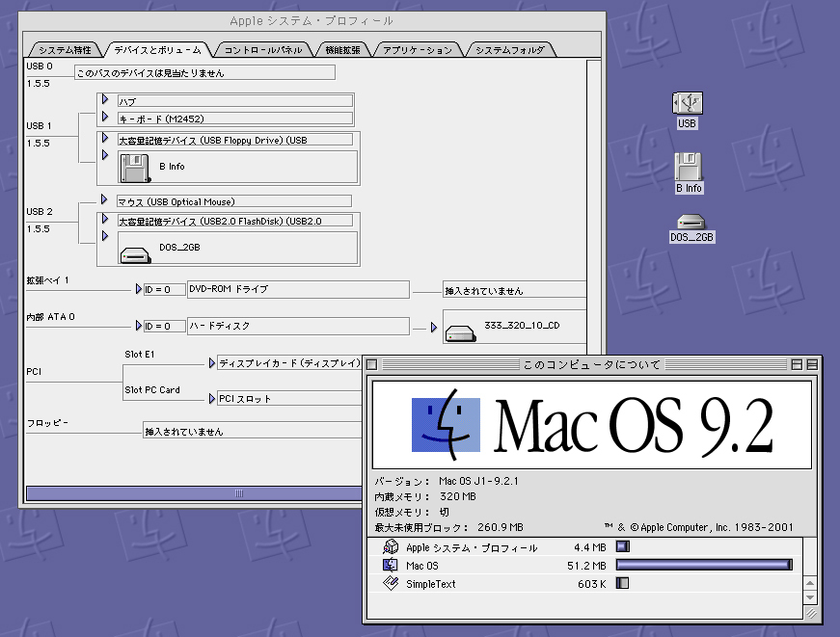Expand the USB Floppy Drive device triangle

click(105, 138)
